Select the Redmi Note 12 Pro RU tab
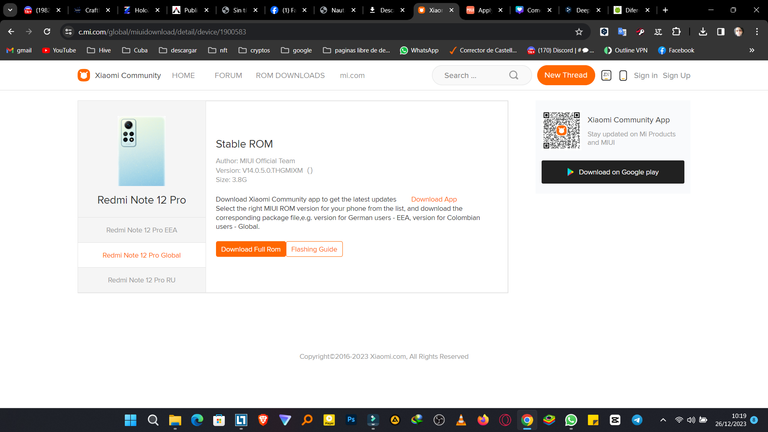Screen dimensions: 768x432 142,280
